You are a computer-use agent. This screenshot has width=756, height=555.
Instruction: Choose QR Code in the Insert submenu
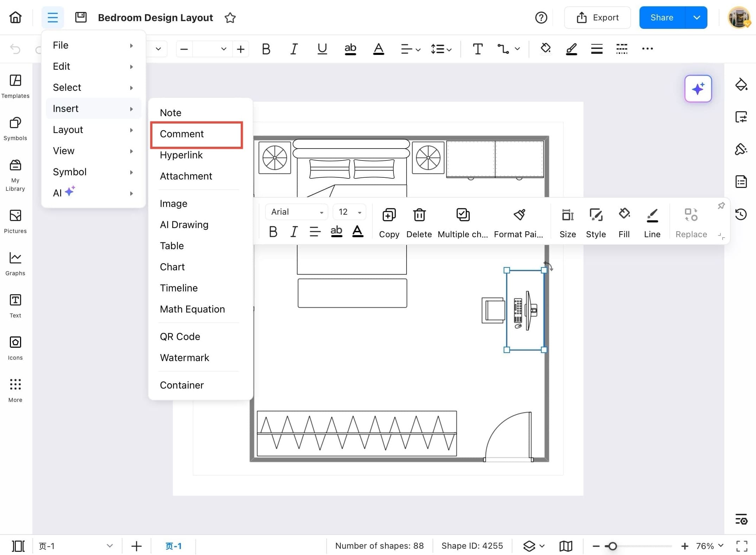(180, 336)
